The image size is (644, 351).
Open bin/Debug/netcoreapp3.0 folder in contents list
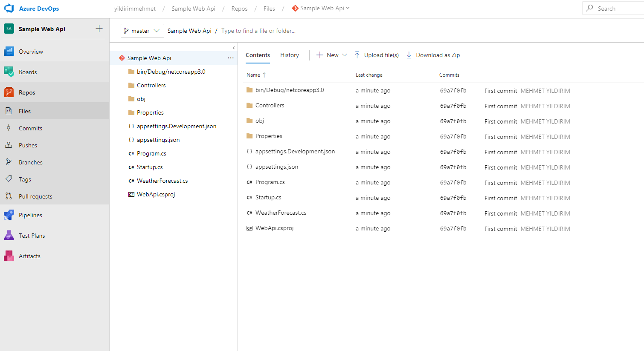click(290, 90)
